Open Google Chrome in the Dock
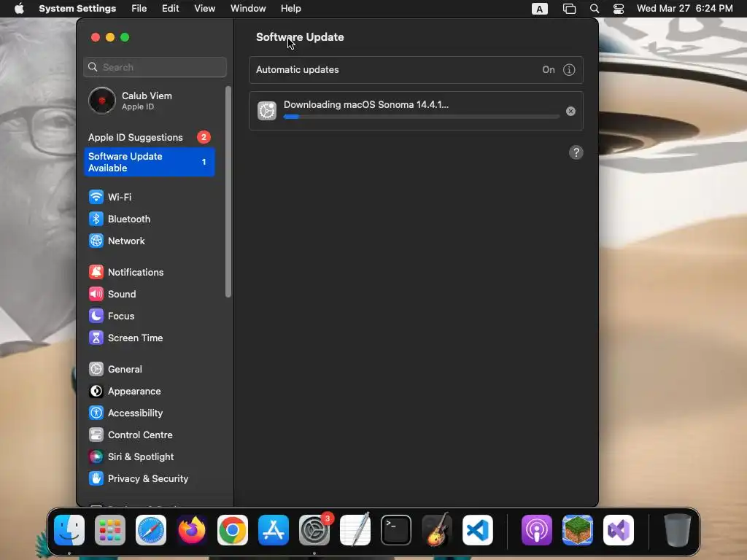The height and width of the screenshot is (560, 747). pos(233,530)
